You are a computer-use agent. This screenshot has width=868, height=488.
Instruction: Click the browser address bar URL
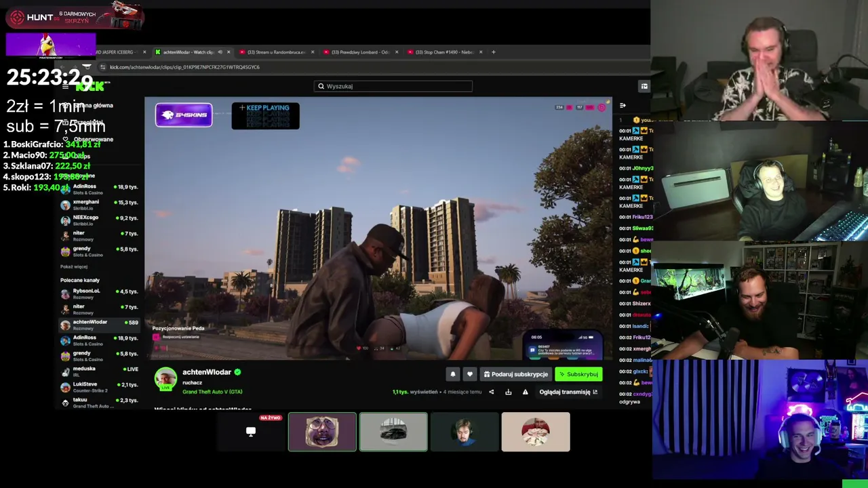[x=184, y=67]
